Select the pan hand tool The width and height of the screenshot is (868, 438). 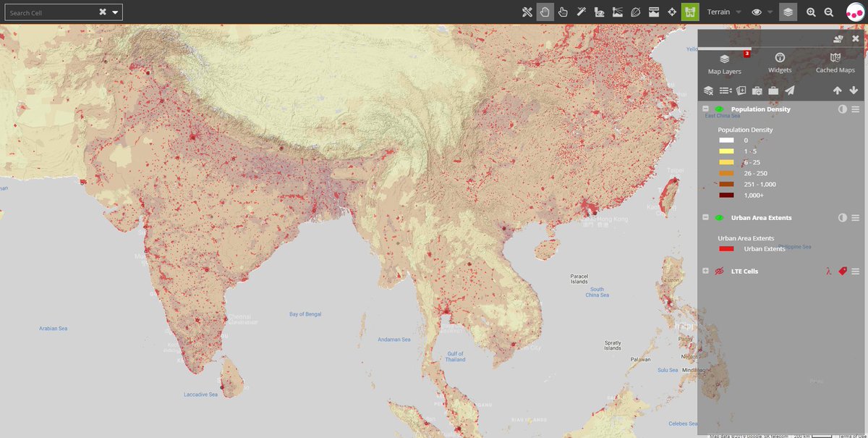545,12
